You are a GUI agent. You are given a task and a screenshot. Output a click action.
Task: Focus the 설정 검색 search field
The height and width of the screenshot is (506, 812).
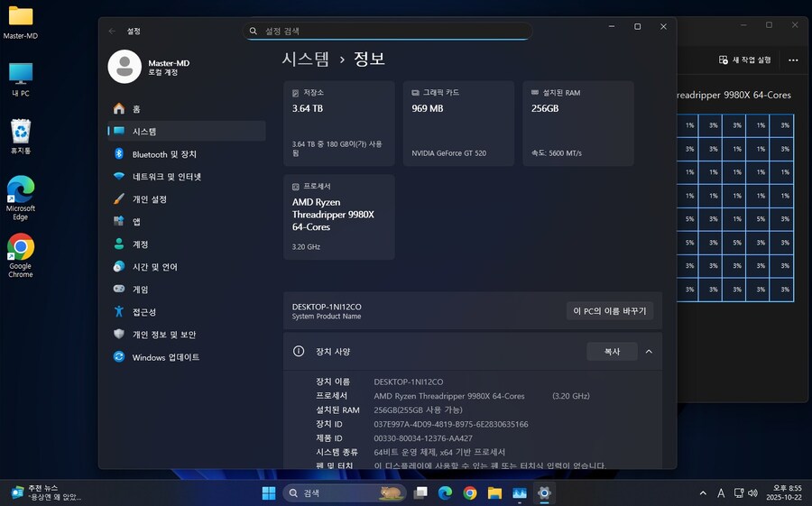[387, 31]
